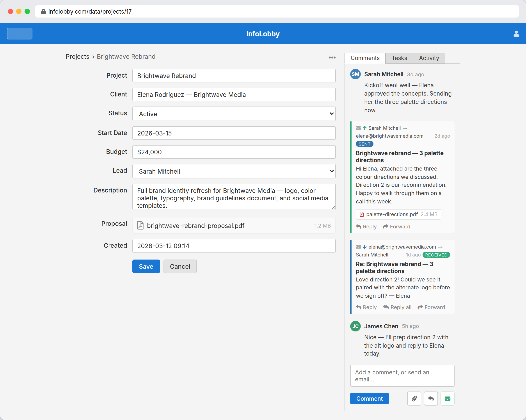Click Sarah Mitchell's name on first comment
Image resolution: width=526 pixels, height=420 pixels.
[x=384, y=74]
